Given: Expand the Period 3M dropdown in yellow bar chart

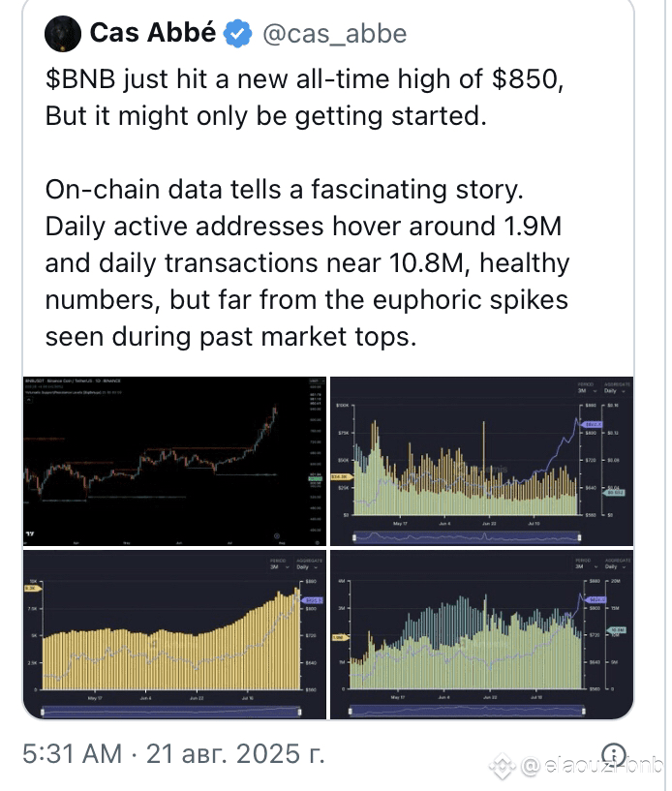Looking at the screenshot, I should click(x=279, y=567).
